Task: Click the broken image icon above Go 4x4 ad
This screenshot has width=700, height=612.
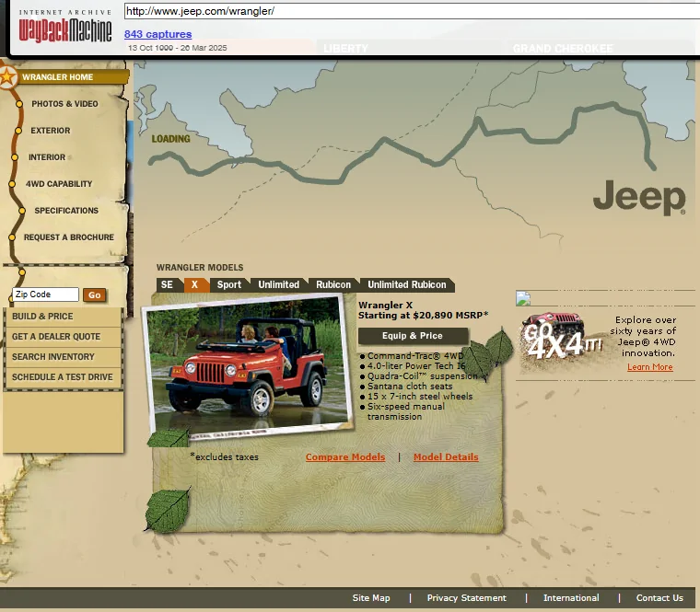Action: tap(523, 298)
